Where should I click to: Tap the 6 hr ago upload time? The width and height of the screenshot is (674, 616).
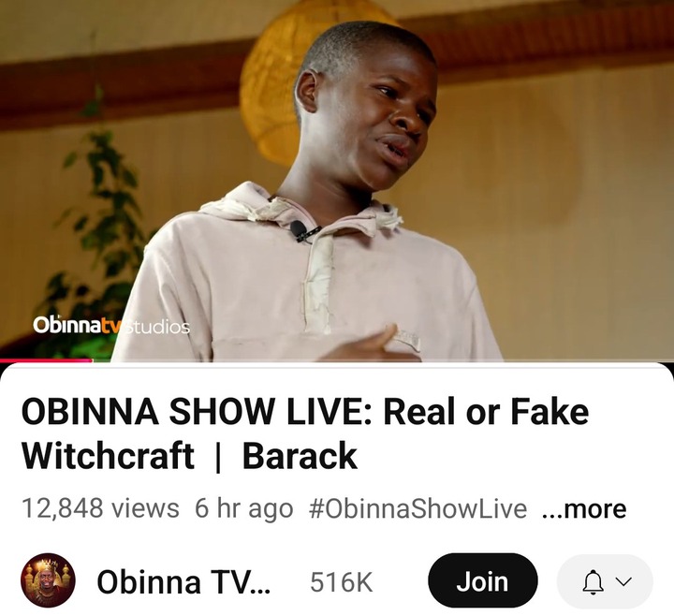pyautogui.click(x=243, y=509)
